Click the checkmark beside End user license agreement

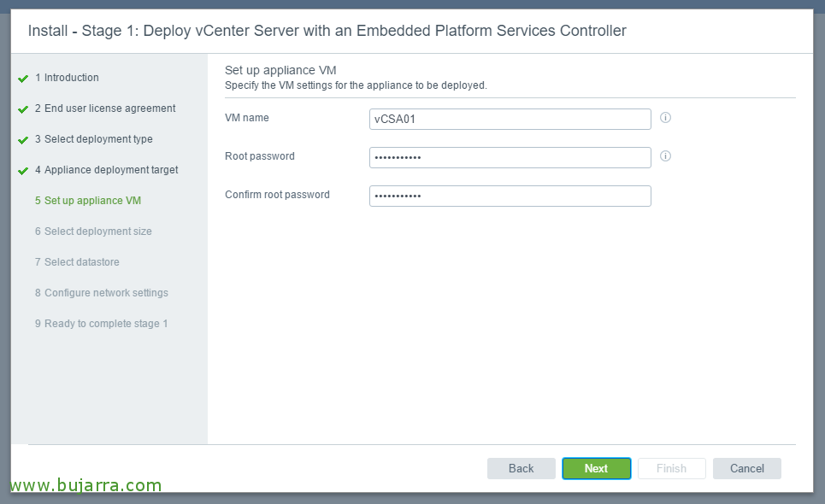pyautogui.click(x=22, y=109)
